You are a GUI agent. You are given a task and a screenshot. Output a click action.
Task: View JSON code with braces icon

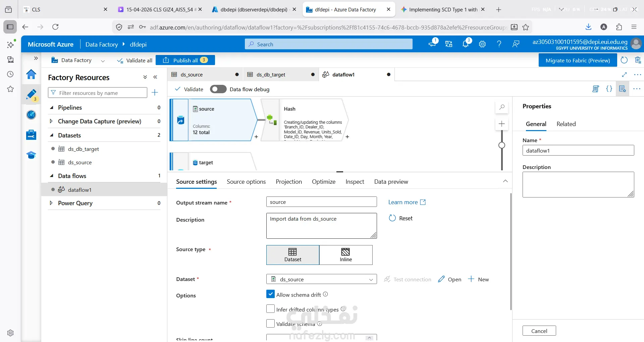pos(609,89)
